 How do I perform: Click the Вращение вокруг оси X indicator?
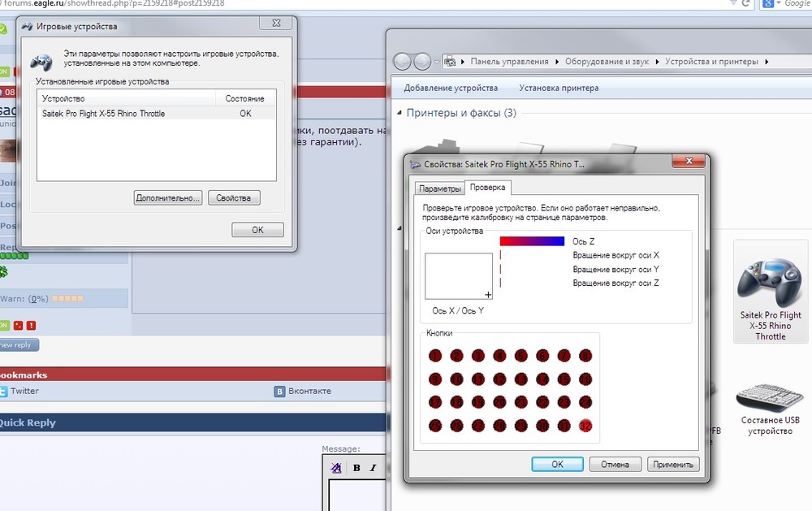pyautogui.click(x=500, y=255)
